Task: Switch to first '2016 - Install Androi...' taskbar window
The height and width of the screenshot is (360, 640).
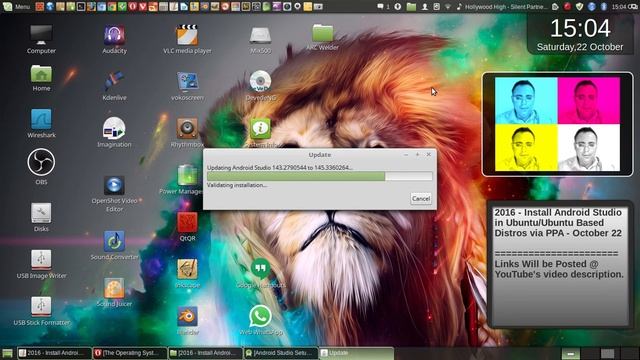Action: pyautogui.click(x=55, y=353)
